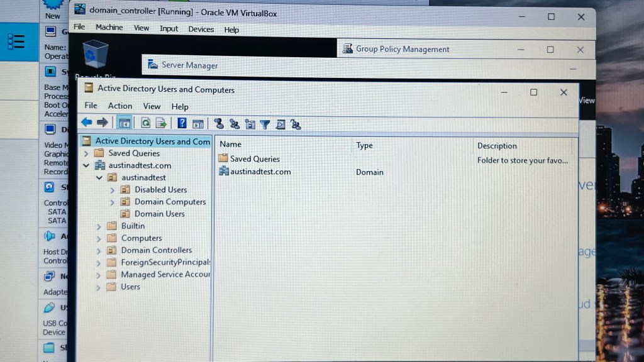Select Domain Users in the tree

(159, 214)
